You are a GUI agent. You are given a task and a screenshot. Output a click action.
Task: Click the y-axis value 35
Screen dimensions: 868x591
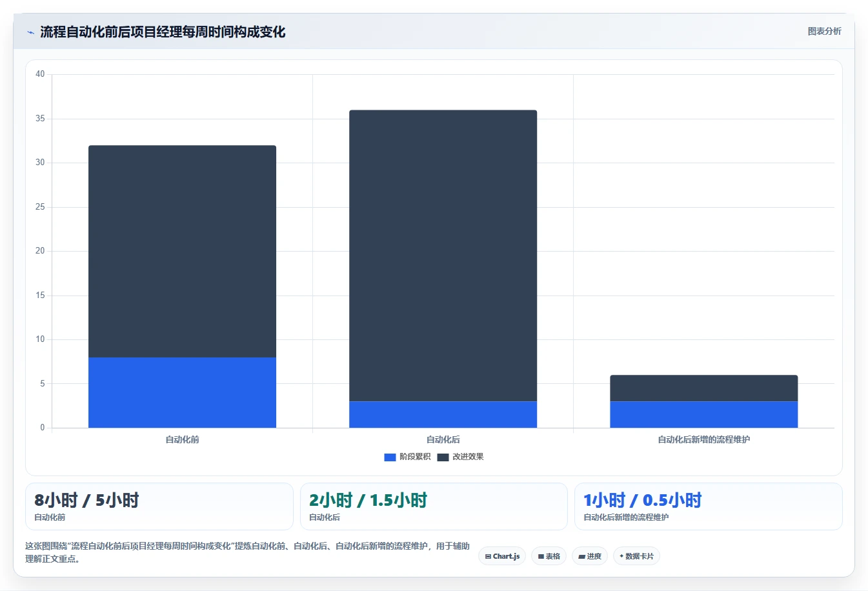point(40,119)
